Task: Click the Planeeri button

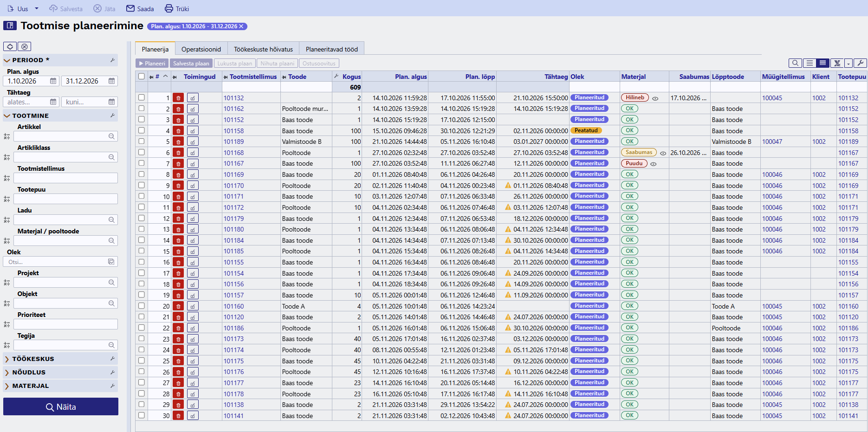Action: pos(152,63)
